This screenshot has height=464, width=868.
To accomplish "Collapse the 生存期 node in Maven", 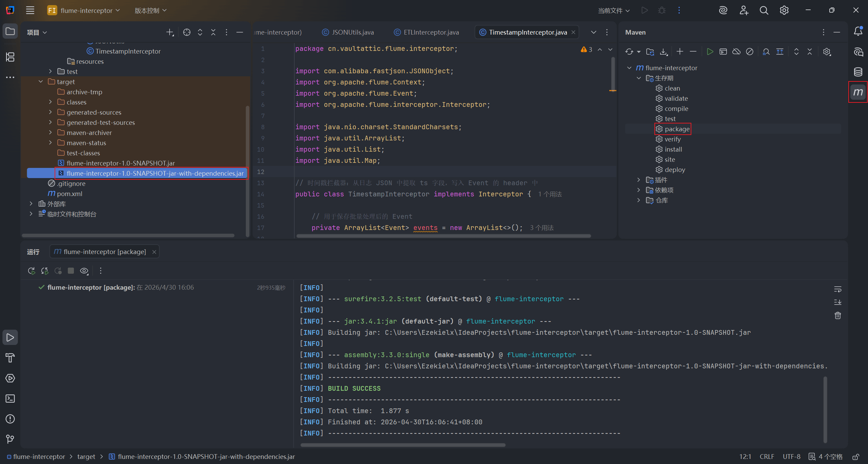I will coord(639,78).
